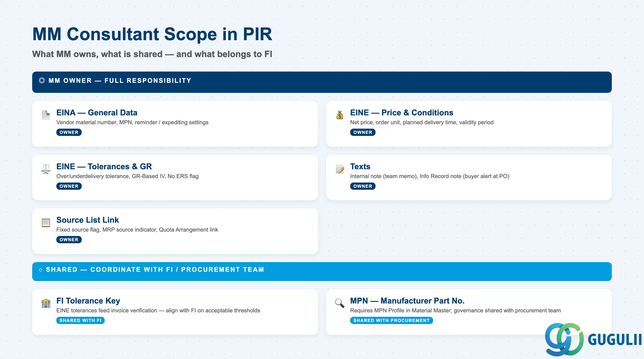
Task: Click the document icon beside EINA General Data
Action: 46,115
